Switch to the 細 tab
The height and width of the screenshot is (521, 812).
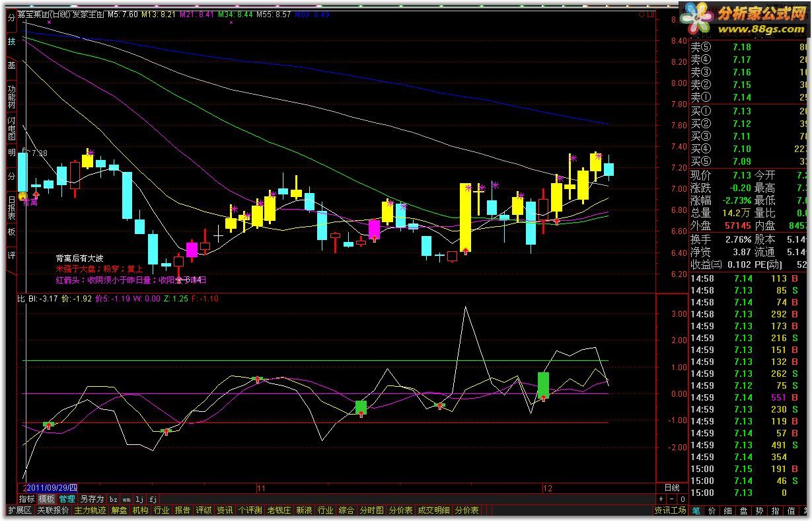coord(728,510)
